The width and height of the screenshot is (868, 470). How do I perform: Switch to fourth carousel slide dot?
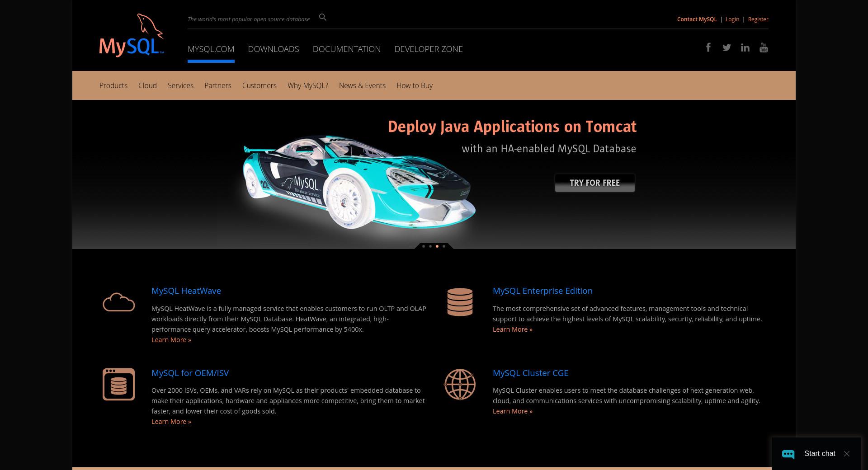pyautogui.click(x=444, y=246)
